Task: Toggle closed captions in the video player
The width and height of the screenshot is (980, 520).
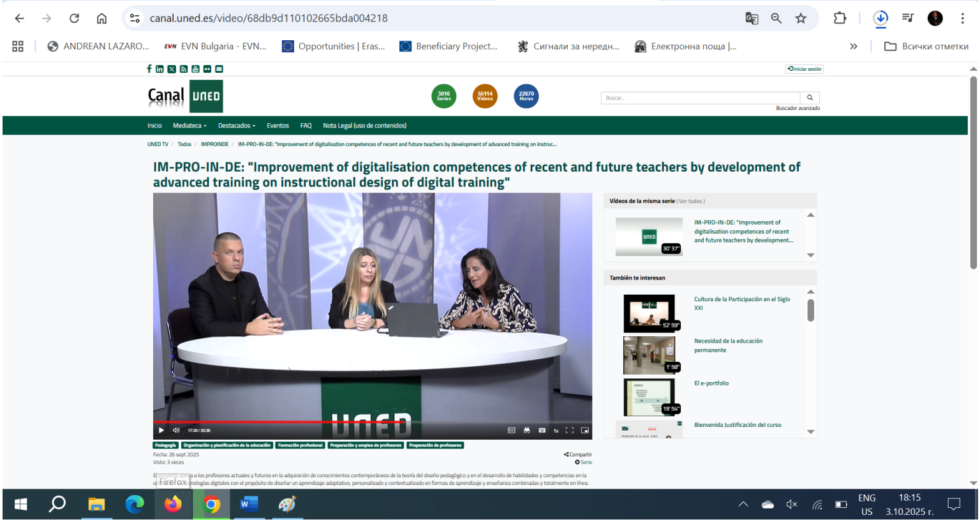Action: click(x=511, y=430)
